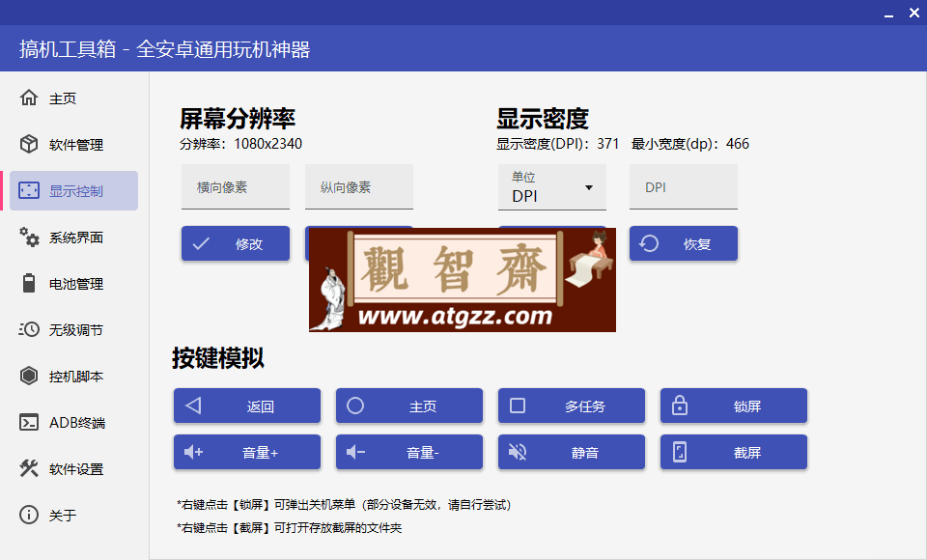Close the 搞机工具箱 window
The width and height of the screenshot is (927, 560).
click(914, 13)
